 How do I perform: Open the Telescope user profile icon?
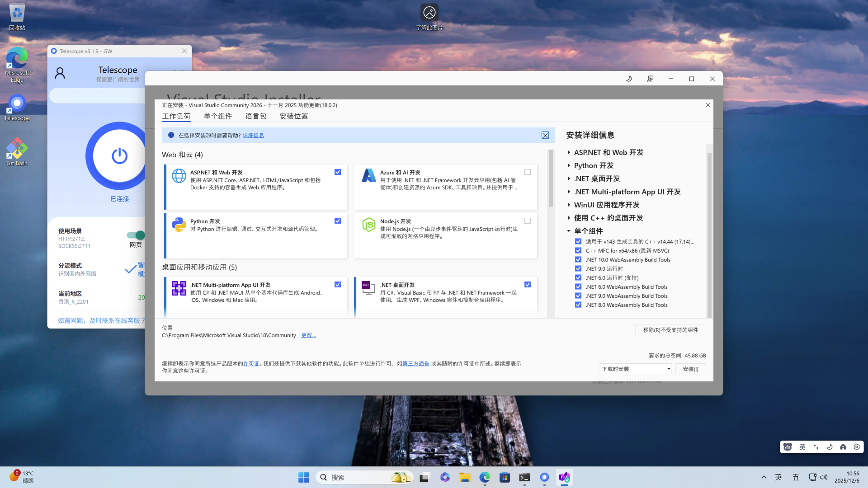click(x=60, y=73)
